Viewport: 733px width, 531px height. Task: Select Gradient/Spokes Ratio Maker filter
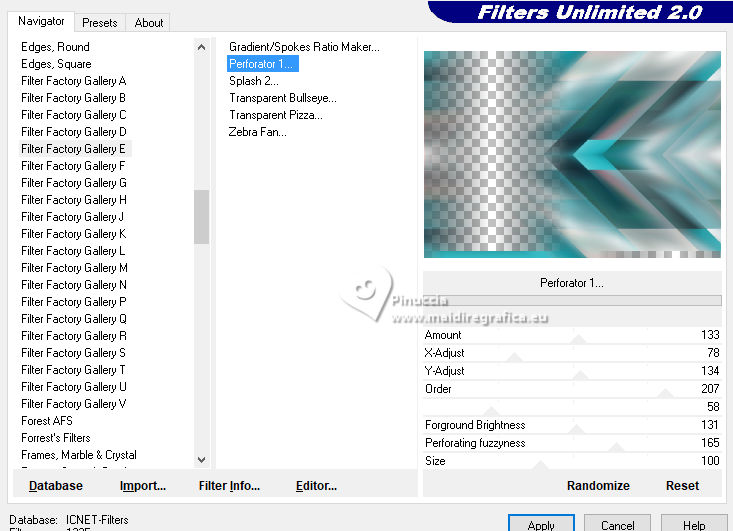[x=304, y=47]
